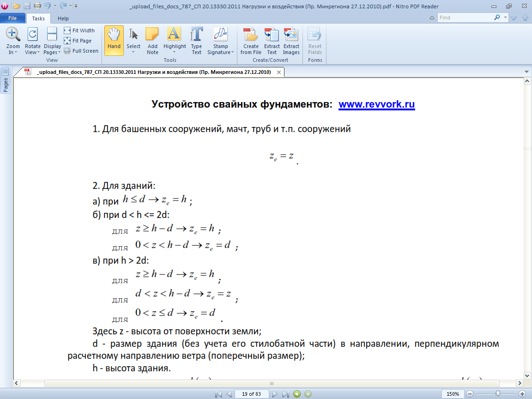The image size is (532, 399).
Task: Click the Highlight tool icon
Action: (175, 34)
